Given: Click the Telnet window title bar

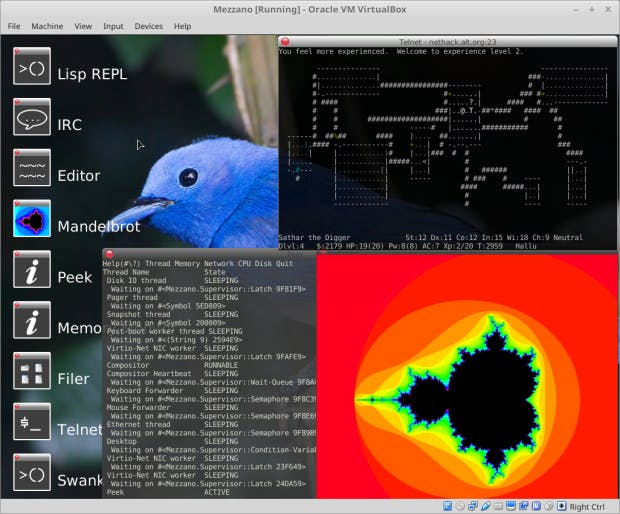Looking at the screenshot, I should click(x=447, y=42).
